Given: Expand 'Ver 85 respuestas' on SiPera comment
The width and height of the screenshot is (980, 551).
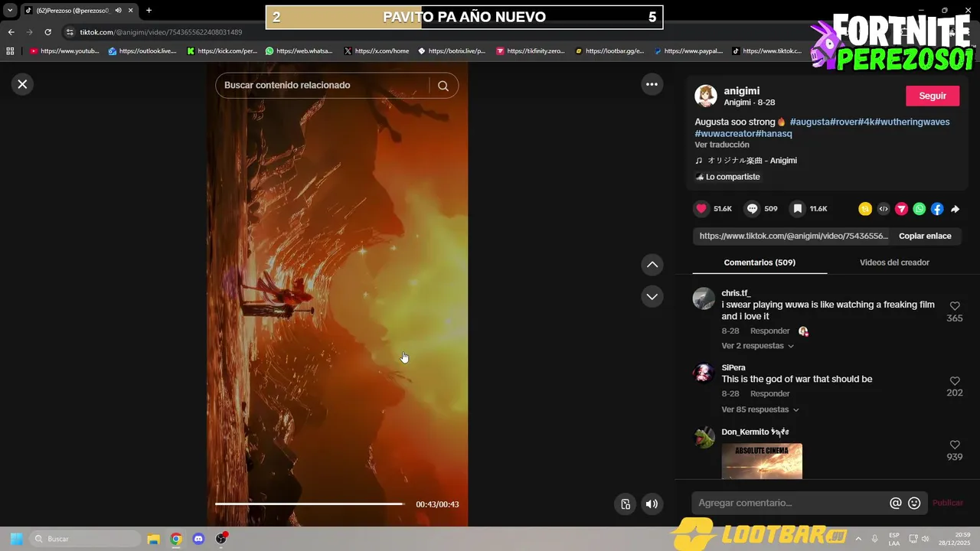Looking at the screenshot, I should click(x=759, y=409).
